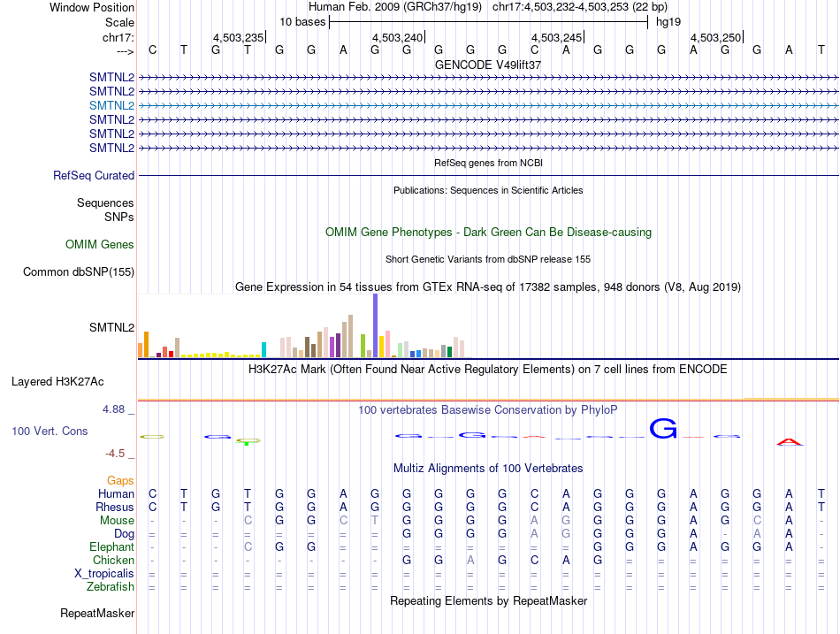The width and height of the screenshot is (840, 634).
Task: Click the gray T base in Mouse row
Action: (375, 521)
